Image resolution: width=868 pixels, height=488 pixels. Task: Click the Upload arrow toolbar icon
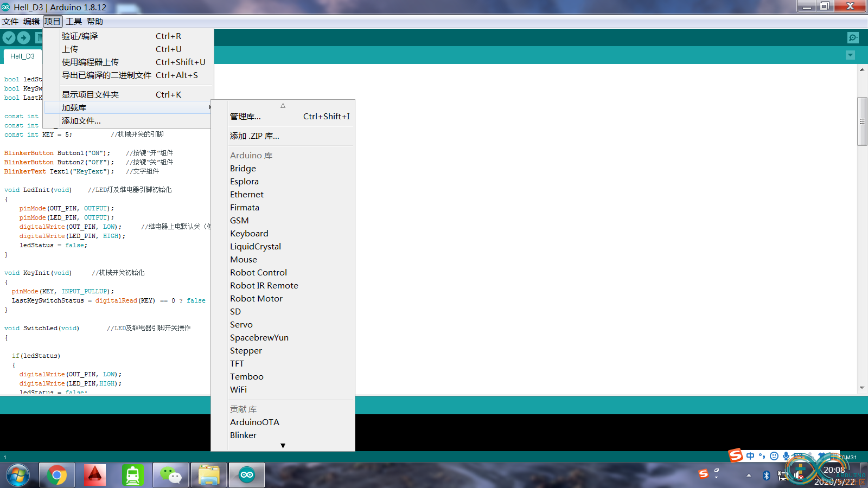click(23, 37)
